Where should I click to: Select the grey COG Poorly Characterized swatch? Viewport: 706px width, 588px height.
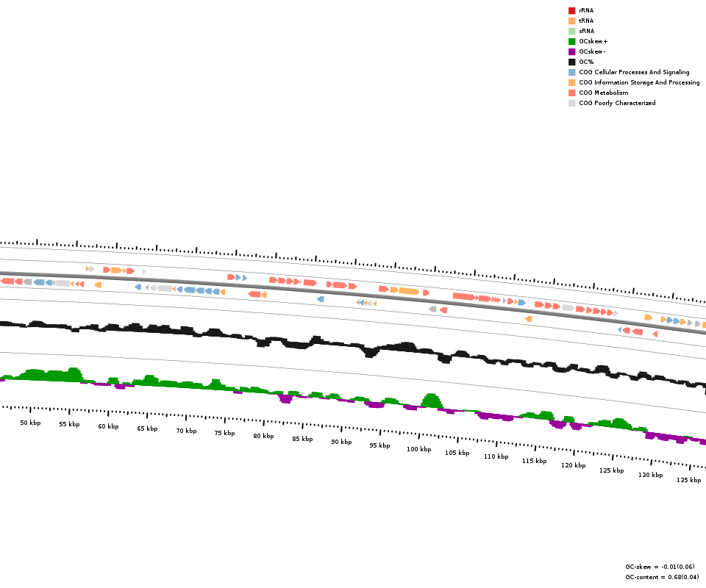pyautogui.click(x=571, y=103)
